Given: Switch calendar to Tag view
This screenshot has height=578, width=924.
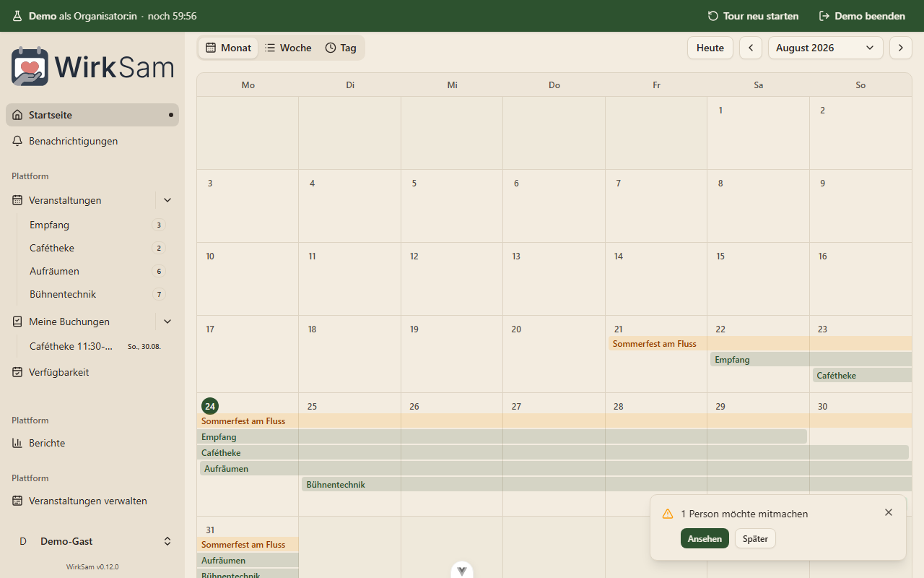Looking at the screenshot, I should (x=341, y=48).
